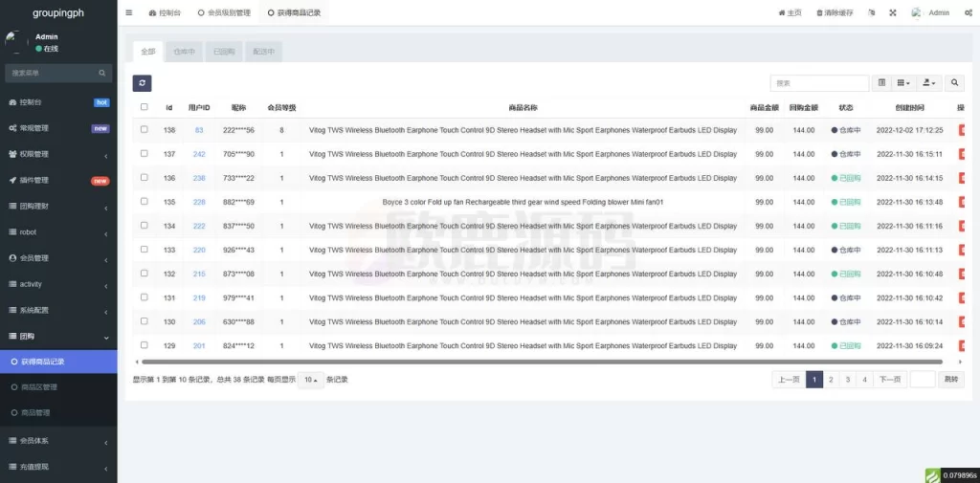Check the row with Id 135
The image size is (980, 483).
pos(145,201)
